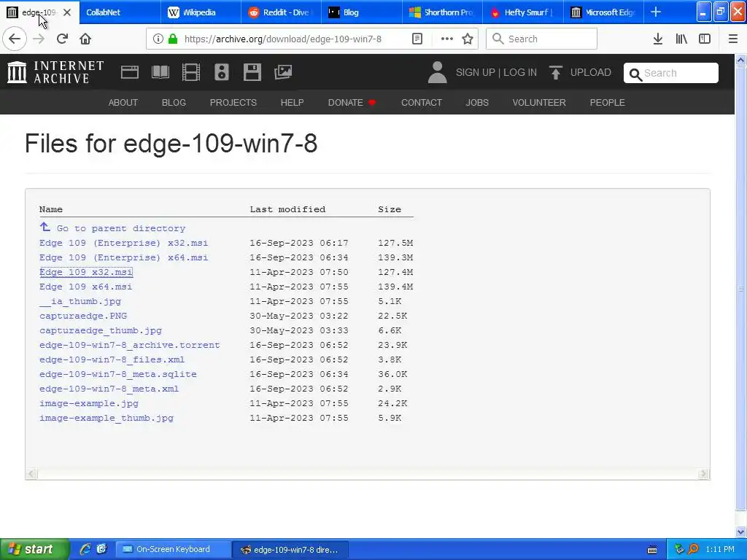Click the SIGN UP link
Image resolution: width=747 pixels, height=560 pixels.
(476, 72)
